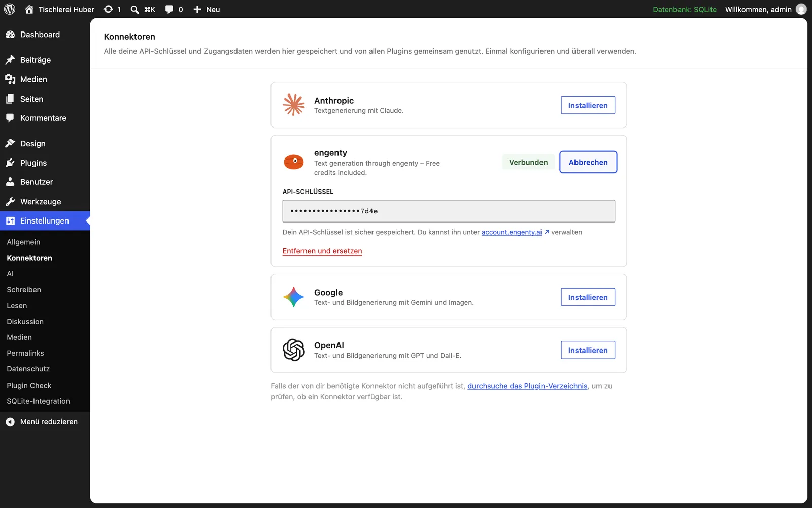Click Entfernen und ersetzen link
812x508 pixels.
(322, 251)
